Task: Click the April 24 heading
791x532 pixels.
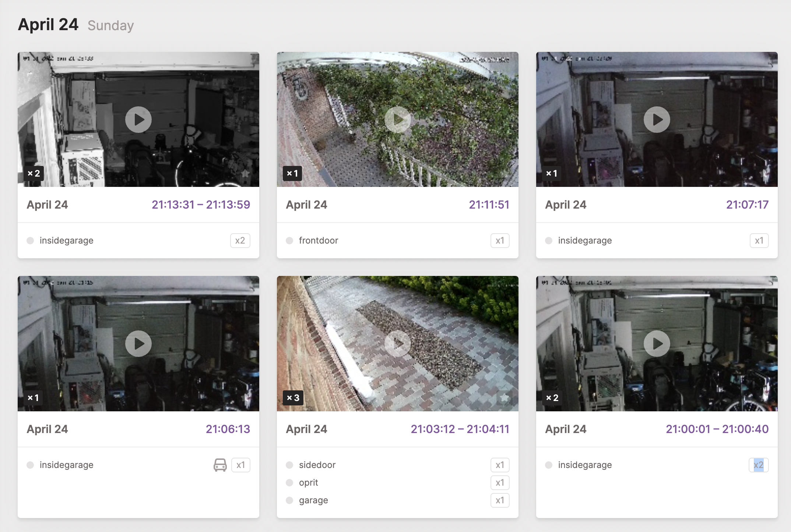Action: (48, 24)
